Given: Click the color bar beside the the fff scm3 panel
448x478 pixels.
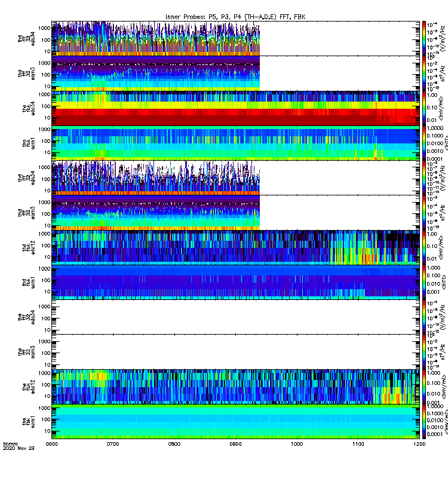Looking at the screenshot, I should point(424,352).
